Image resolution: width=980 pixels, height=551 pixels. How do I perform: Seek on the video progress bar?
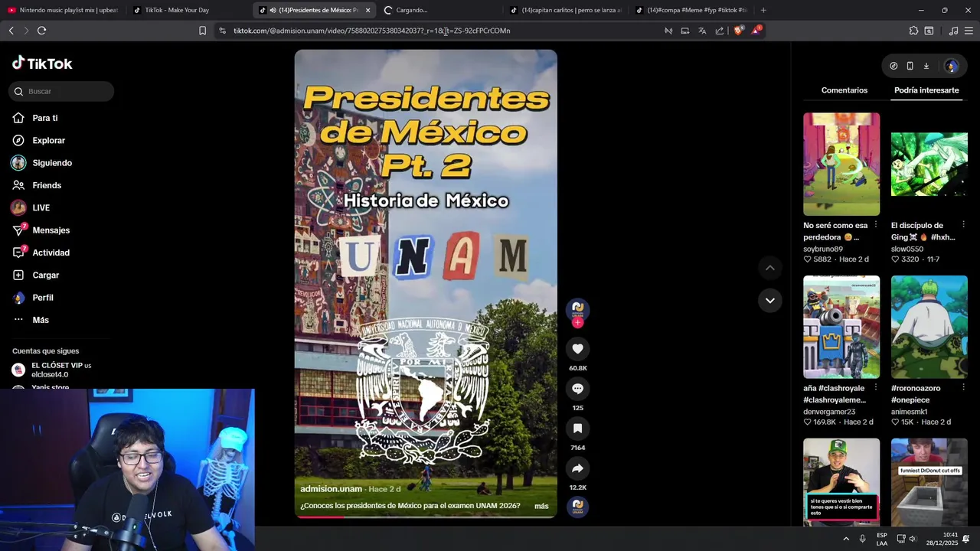[426, 517]
